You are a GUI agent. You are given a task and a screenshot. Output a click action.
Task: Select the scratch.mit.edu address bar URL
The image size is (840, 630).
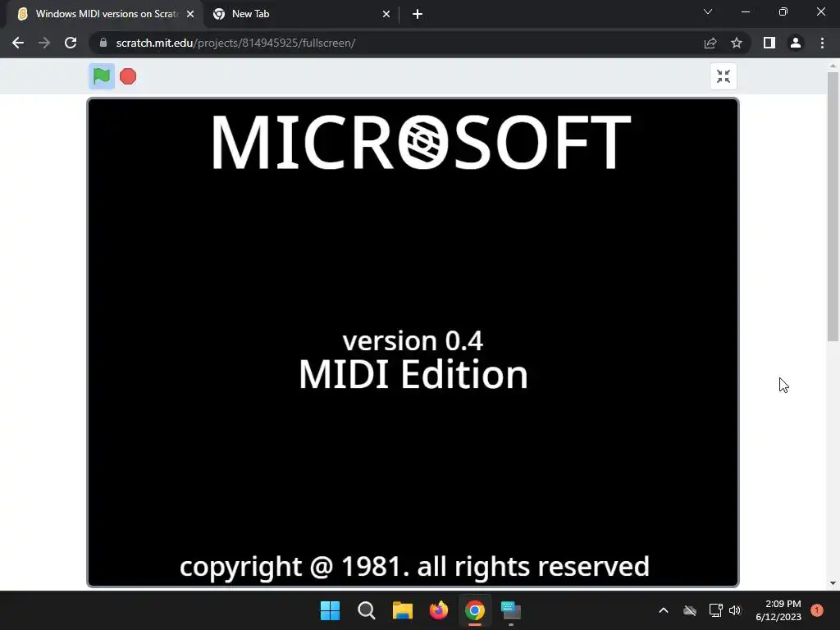click(235, 43)
